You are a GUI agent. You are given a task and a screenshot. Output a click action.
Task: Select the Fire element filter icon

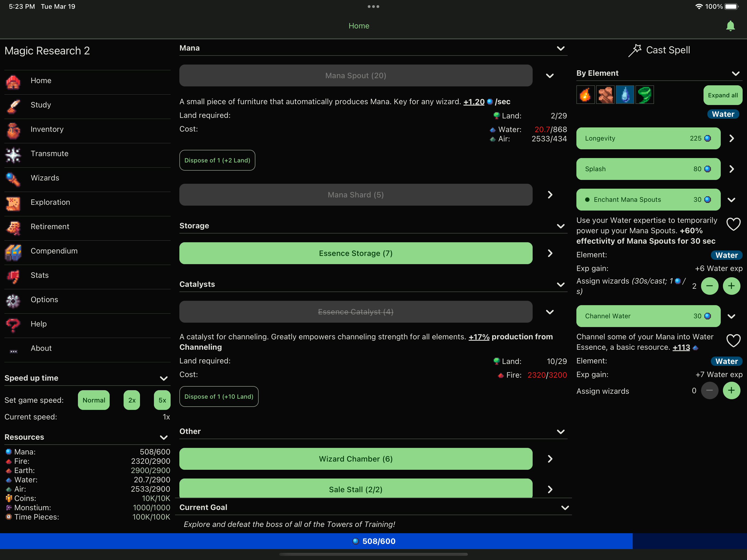(x=586, y=95)
